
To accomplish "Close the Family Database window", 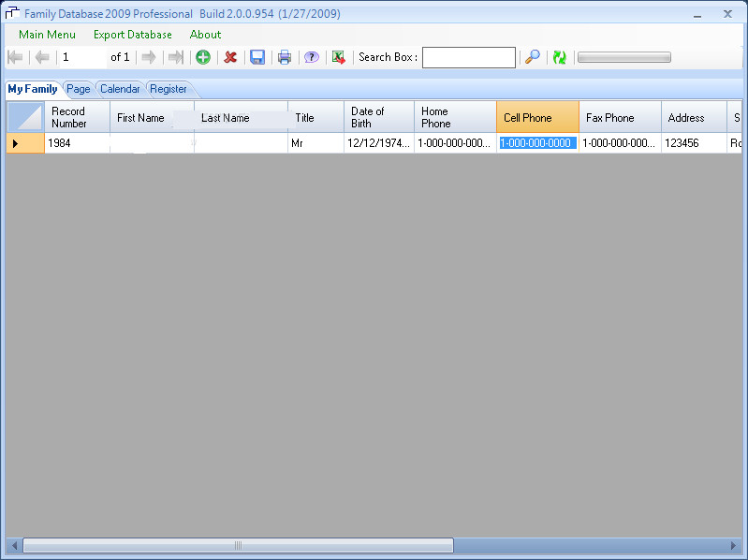I will coord(727,14).
